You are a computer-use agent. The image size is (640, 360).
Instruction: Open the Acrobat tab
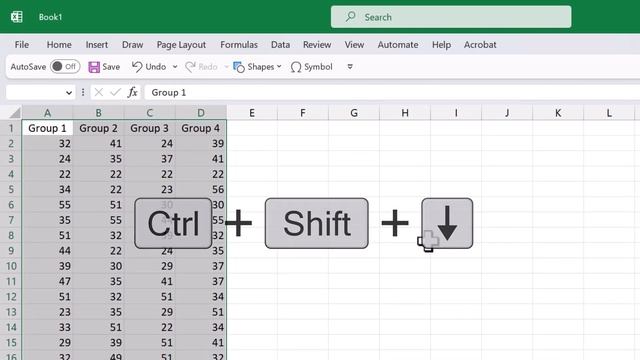pos(480,44)
